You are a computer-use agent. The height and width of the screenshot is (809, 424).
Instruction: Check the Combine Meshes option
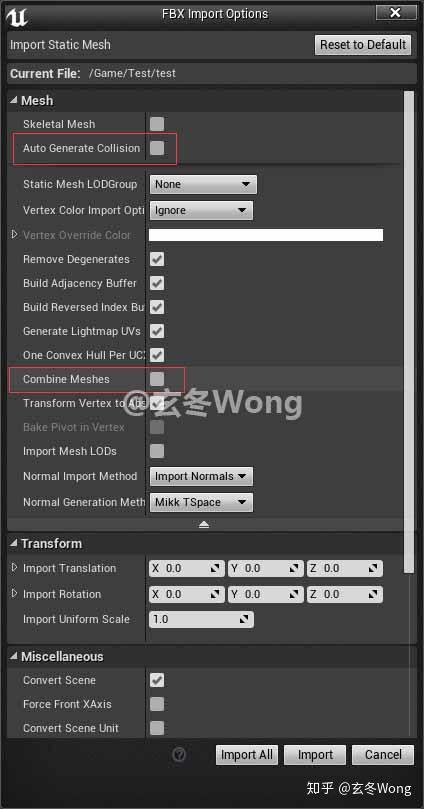(x=157, y=379)
